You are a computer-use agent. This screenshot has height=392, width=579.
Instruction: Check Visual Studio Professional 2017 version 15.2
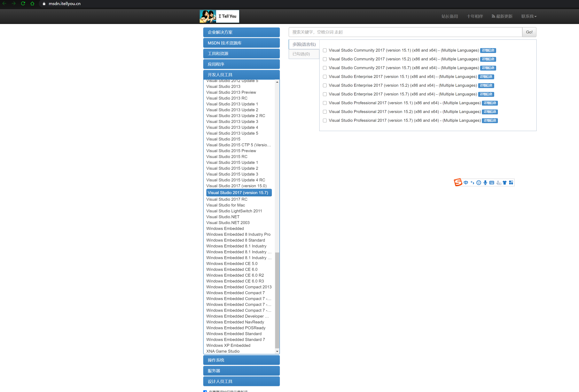pos(325,112)
